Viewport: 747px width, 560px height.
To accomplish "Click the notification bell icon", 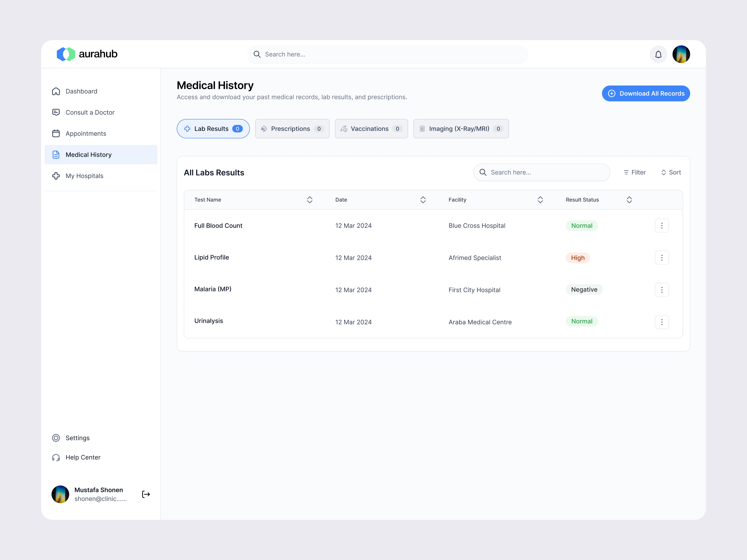I will pyautogui.click(x=658, y=54).
